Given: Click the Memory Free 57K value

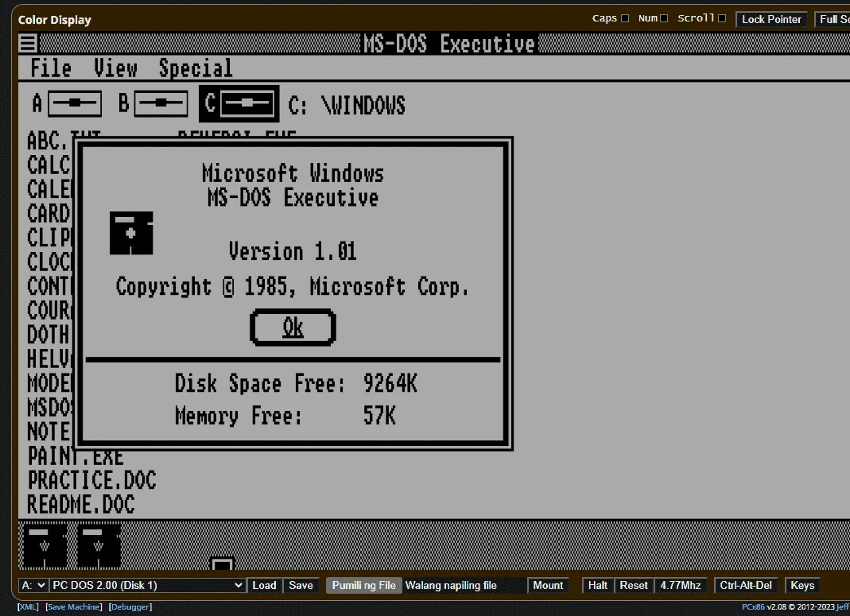Looking at the screenshot, I should tap(379, 416).
